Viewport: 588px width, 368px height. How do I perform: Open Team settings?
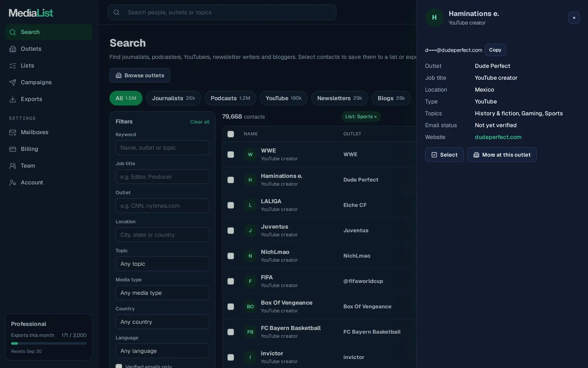(49, 166)
